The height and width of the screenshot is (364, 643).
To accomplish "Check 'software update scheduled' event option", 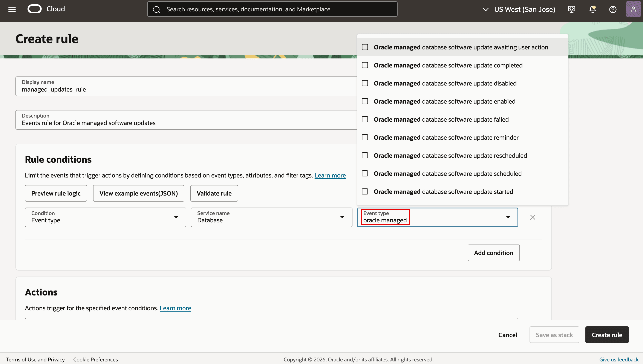I will [365, 173].
